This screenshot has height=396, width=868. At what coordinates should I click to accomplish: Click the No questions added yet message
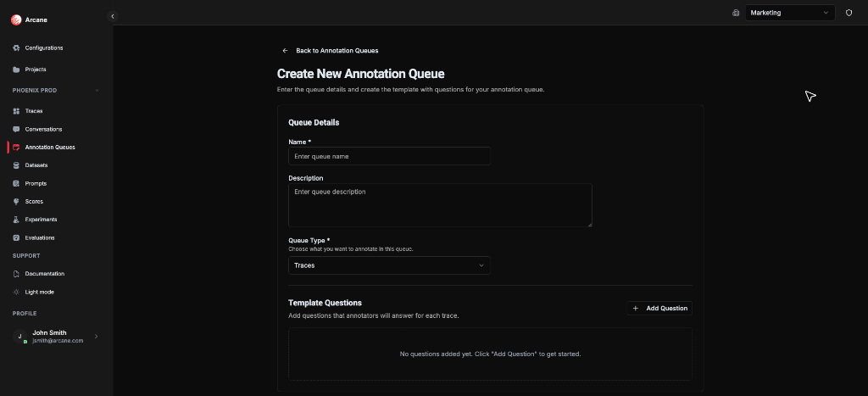491,354
